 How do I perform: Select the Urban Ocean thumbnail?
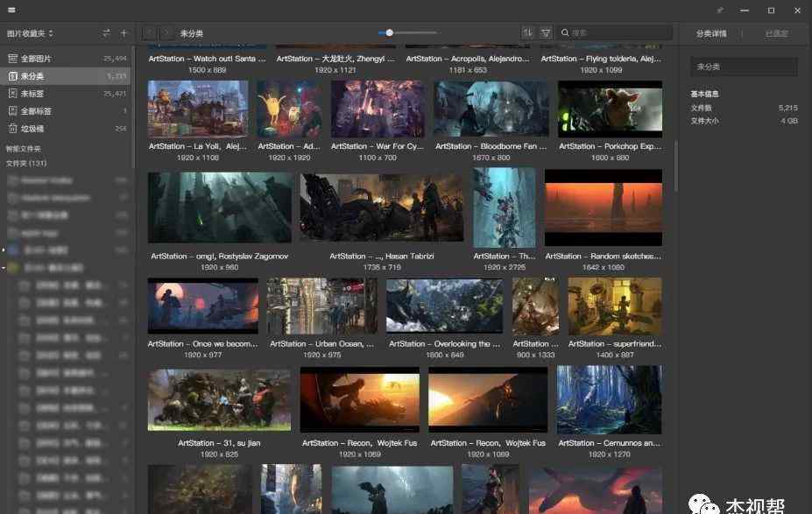321,306
